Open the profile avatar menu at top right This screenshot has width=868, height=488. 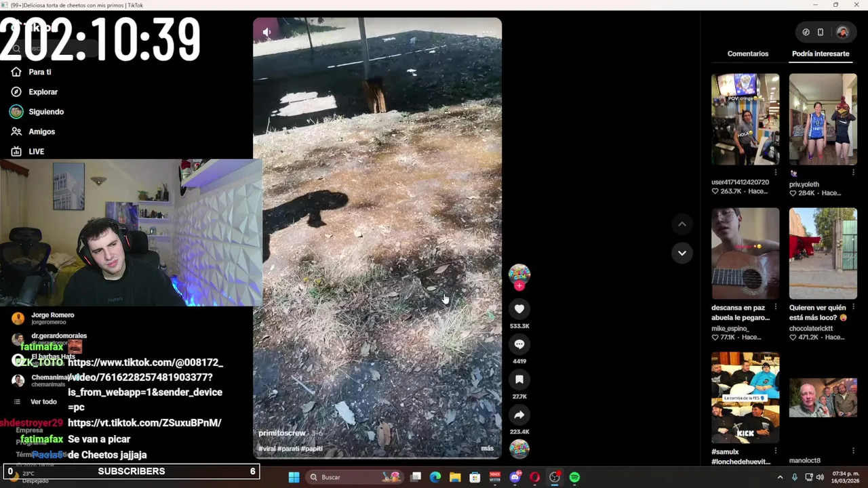point(842,32)
